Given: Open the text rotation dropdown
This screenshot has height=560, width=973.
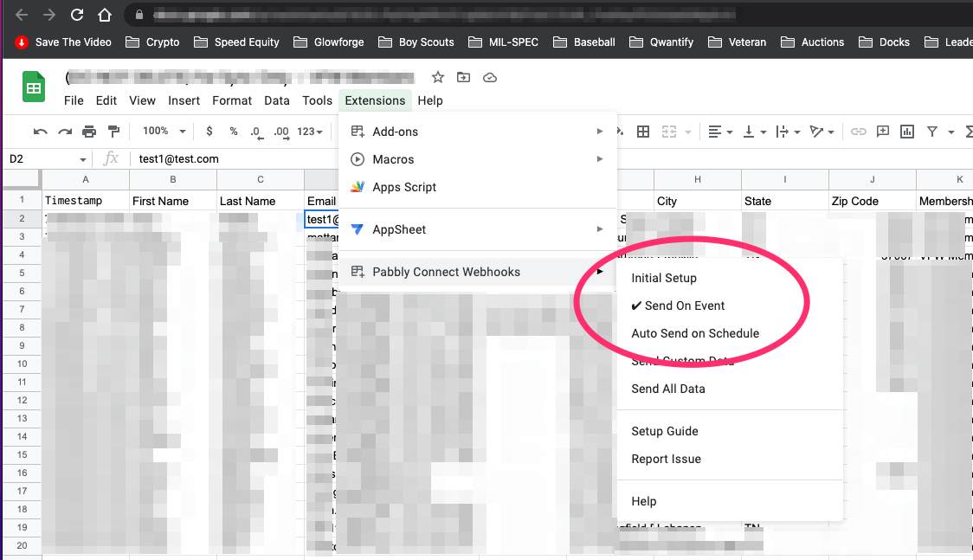Looking at the screenshot, I should (822, 132).
